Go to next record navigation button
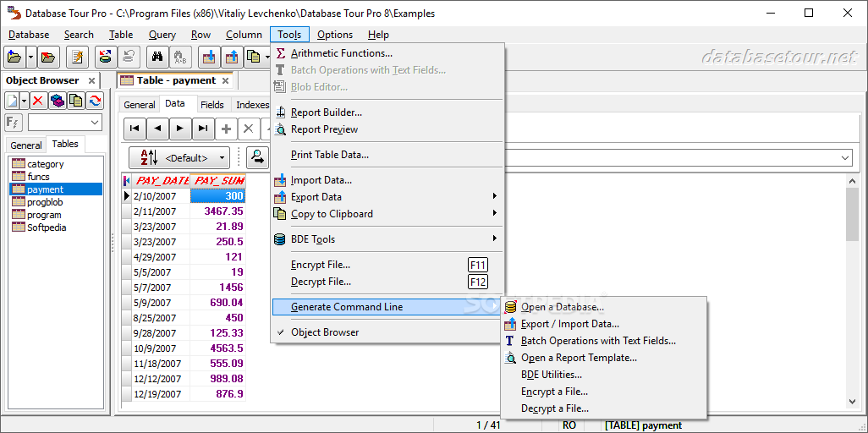 tap(180, 129)
